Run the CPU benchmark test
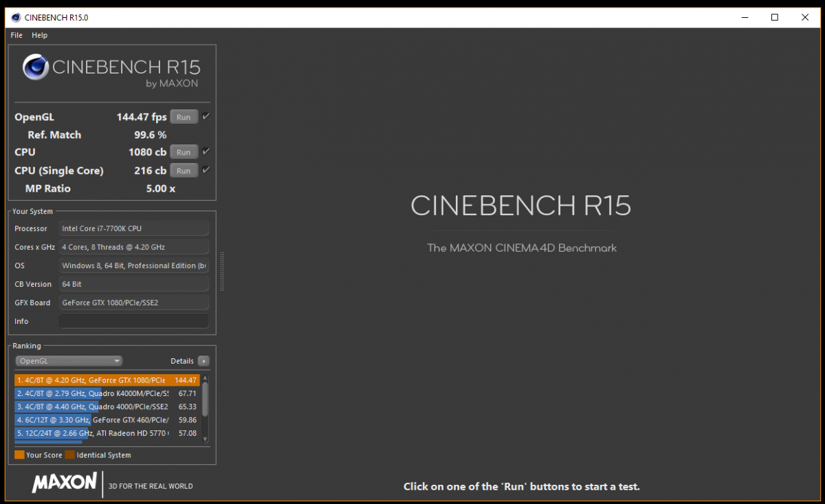 (184, 152)
